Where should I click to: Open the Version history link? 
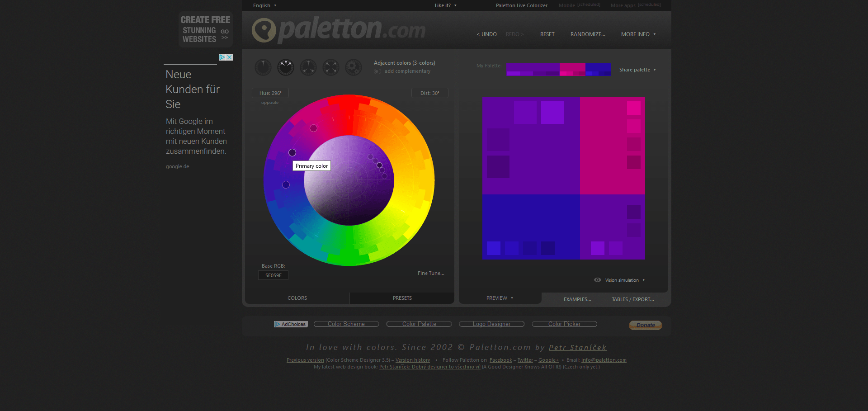pos(413,360)
